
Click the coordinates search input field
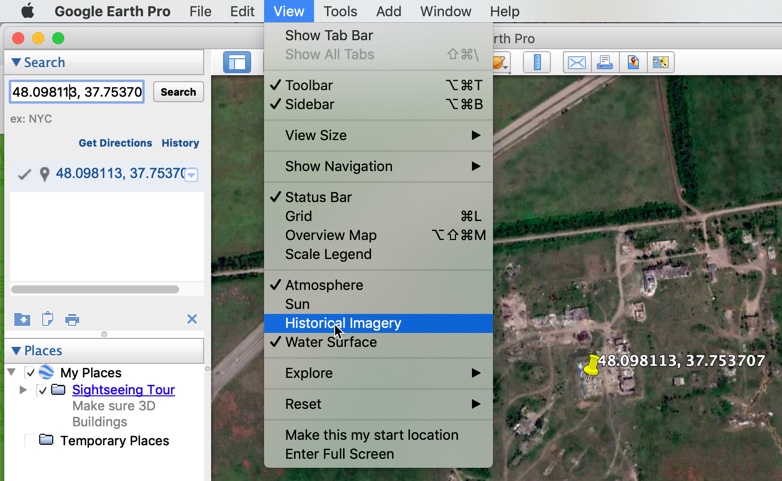[x=77, y=92]
